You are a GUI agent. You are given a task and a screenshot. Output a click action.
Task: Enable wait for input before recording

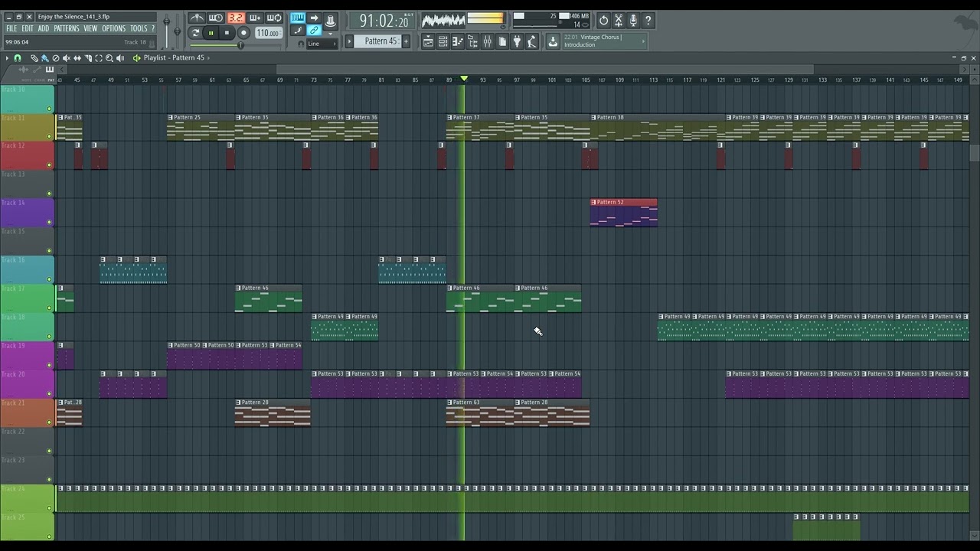pyautogui.click(x=216, y=18)
